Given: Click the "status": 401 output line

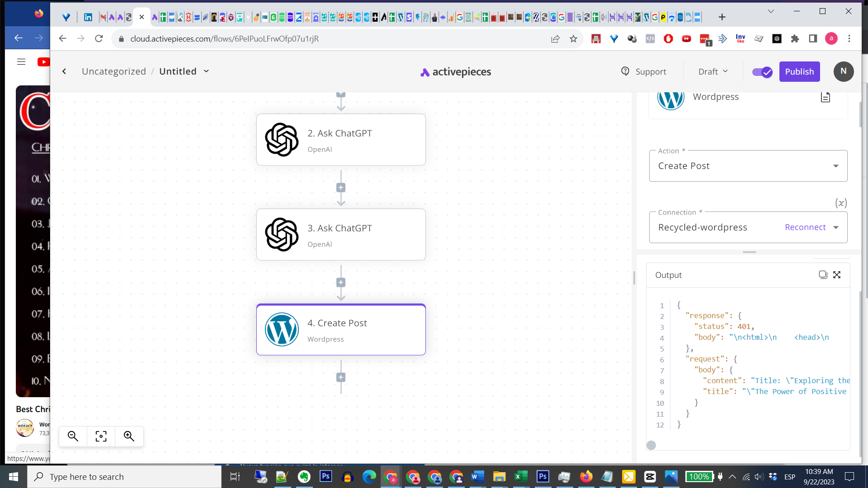Looking at the screenshot, I should [x=724, y=326].
